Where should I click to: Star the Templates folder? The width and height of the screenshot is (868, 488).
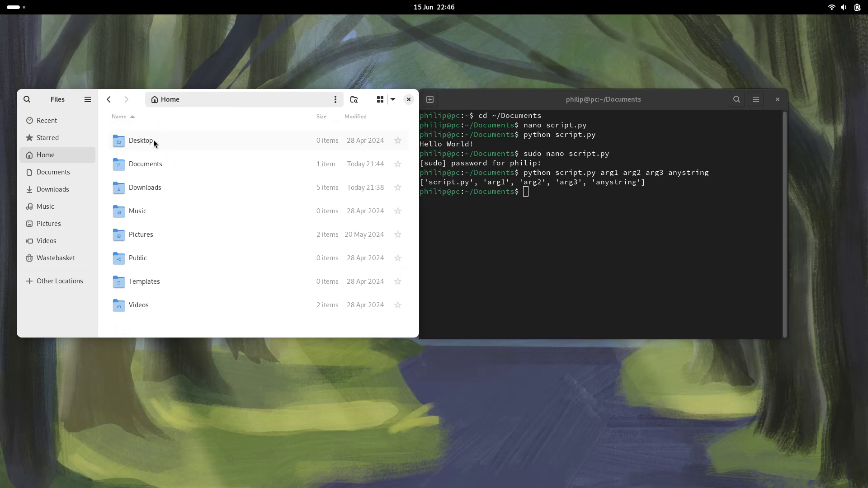tap(398, 282)
